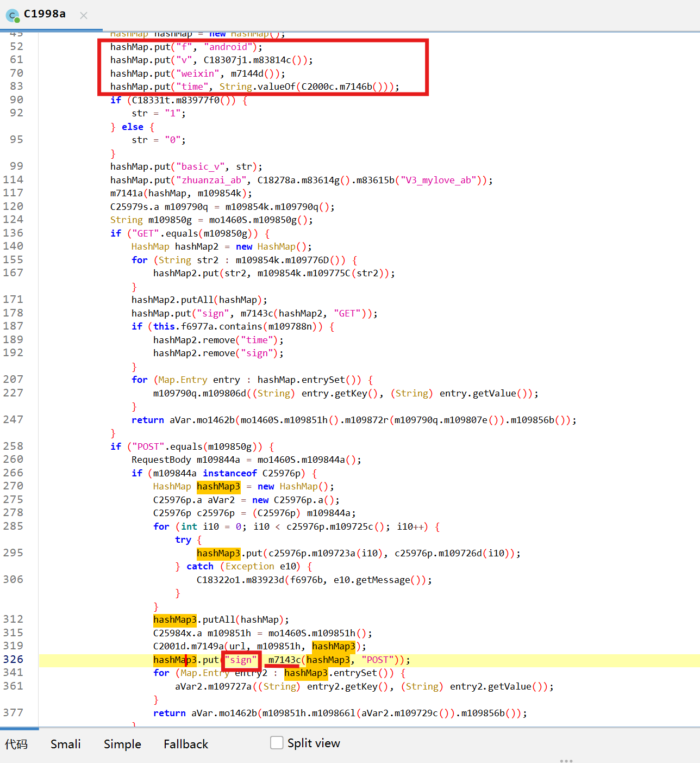
Task: Click the "zhuanzai_ab" string literal
Action: pos(211,180)
